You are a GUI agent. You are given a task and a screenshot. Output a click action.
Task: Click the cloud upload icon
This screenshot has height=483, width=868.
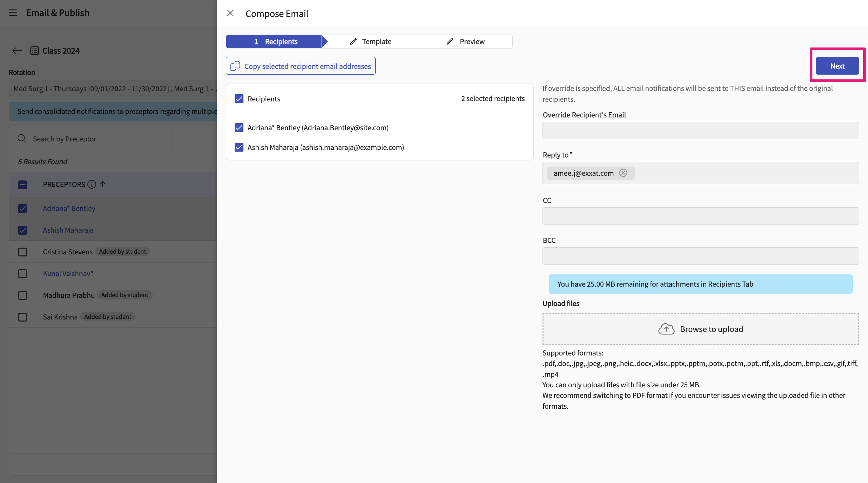pos(666,329)
